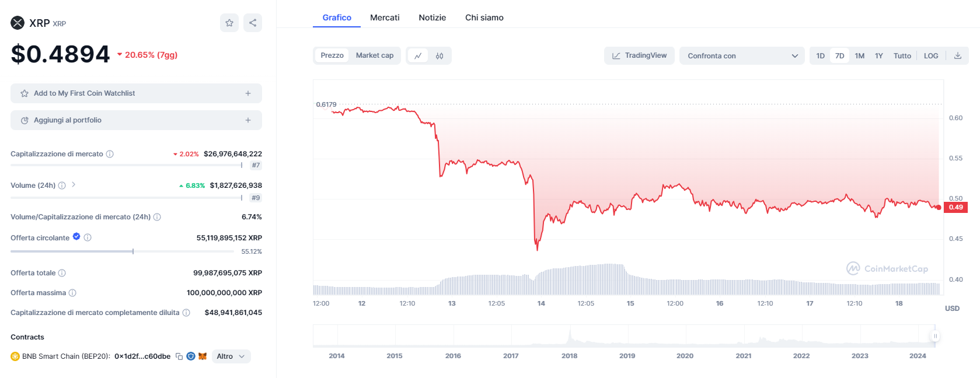Select the line chart view icon
The height and width of the screenshot is (378, 980).
[418, 56]
